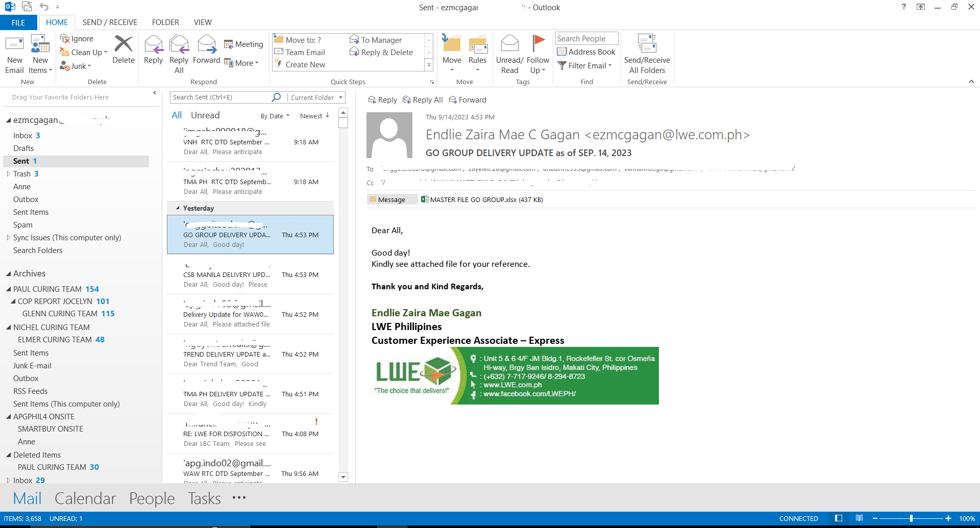Go to Tasks view
The width and height of the screenshot is (980, 528).
point(204,498)
